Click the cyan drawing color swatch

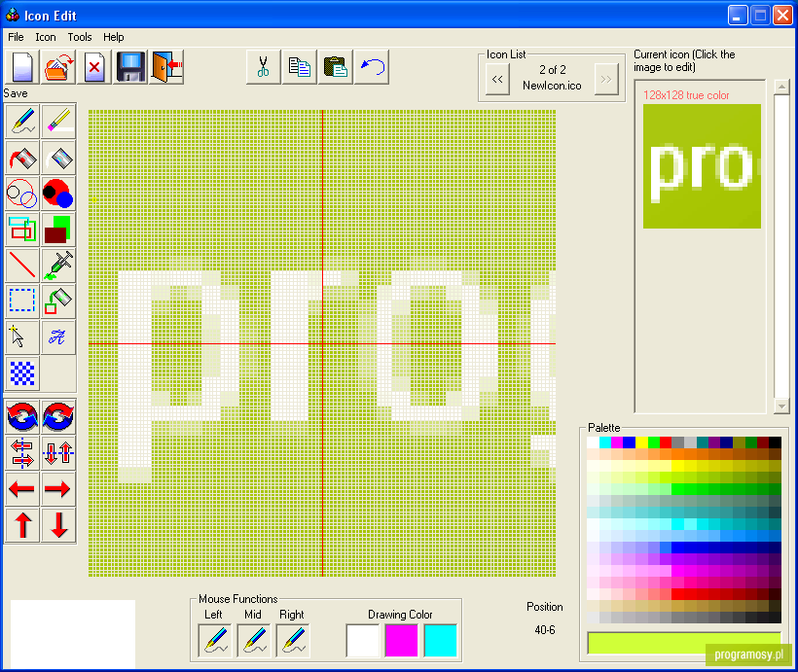tap(440, 641)
